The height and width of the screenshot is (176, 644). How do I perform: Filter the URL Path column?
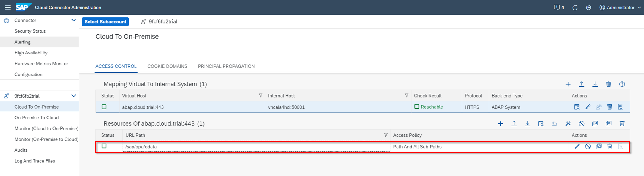coord(386,135)
